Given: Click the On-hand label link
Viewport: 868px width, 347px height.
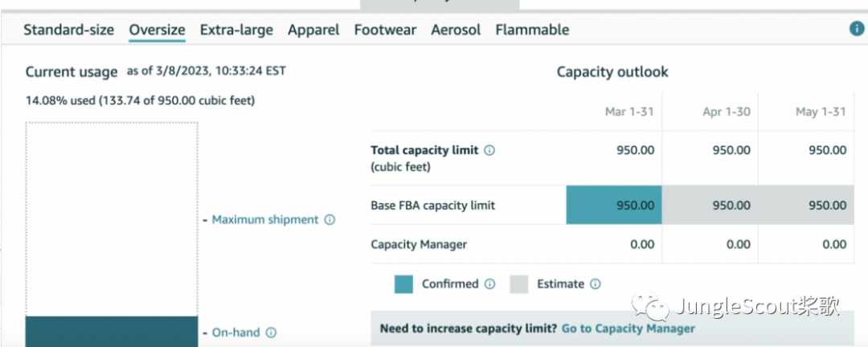Looking at the screenshot, I should (235, 333).
